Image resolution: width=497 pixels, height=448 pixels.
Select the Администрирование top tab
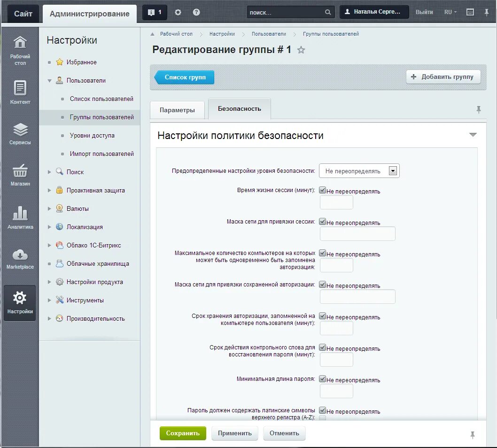click(90, 14)
